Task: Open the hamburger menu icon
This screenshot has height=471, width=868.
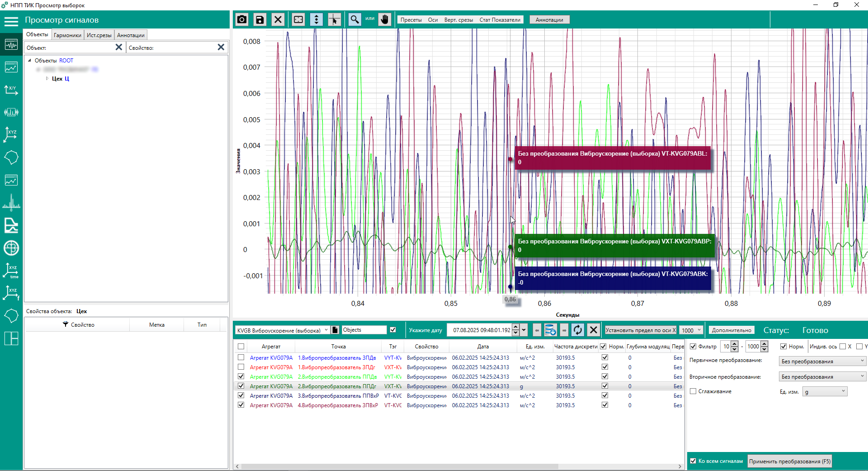Action: [x=11, y=21]
